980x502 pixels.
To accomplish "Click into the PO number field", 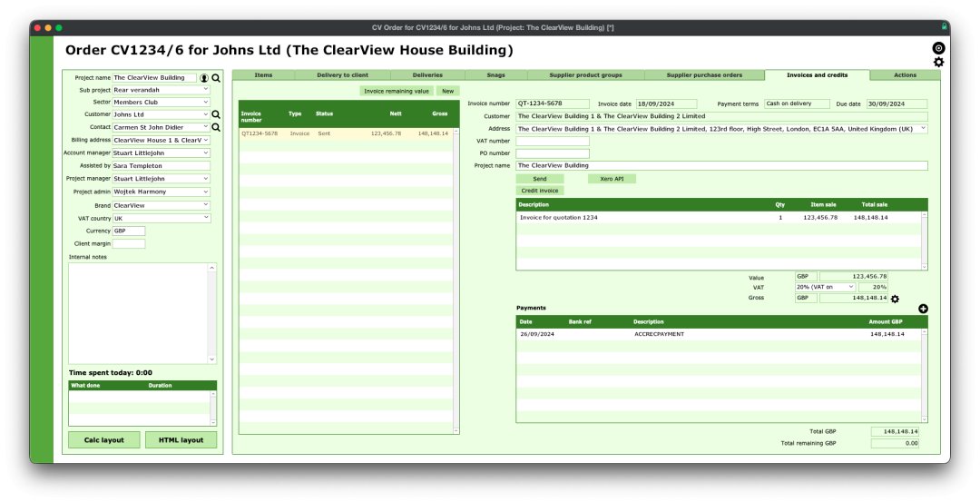I will pos(553,153).
